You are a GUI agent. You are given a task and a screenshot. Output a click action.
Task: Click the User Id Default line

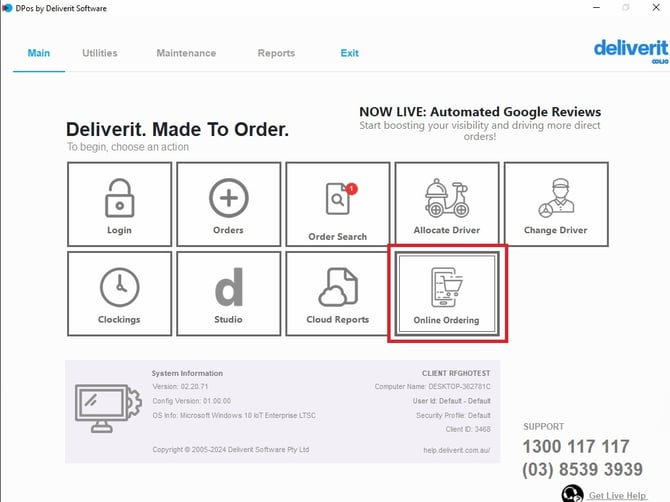[452, 401]
